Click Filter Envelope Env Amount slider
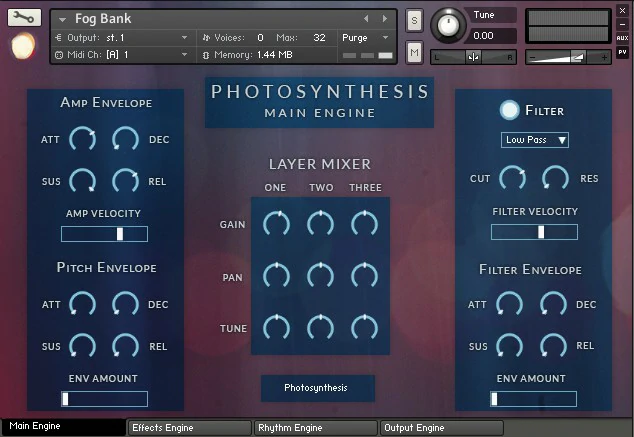The height and width of the screenshot is (437, 634). 534,399
